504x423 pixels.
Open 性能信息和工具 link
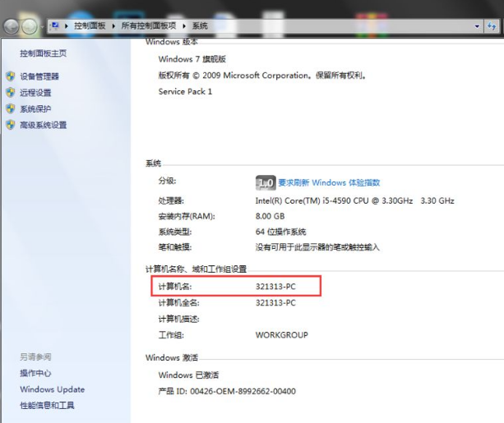click(x=47, y=406)
